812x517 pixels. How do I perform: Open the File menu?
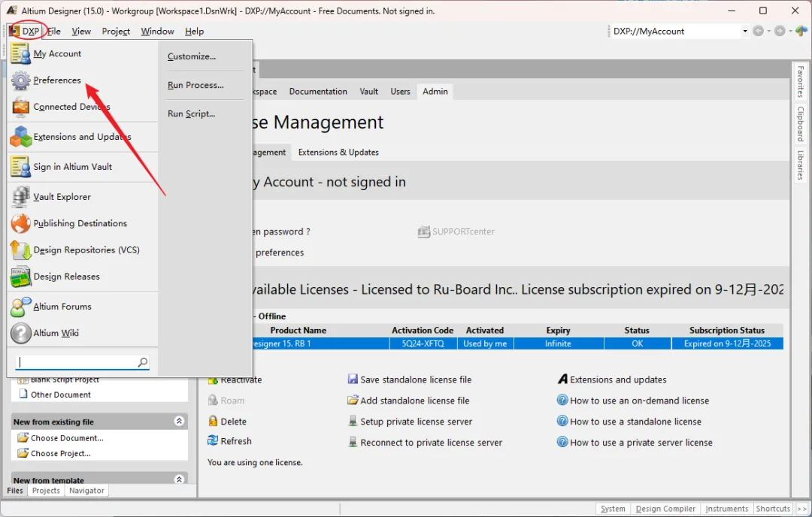54,31
